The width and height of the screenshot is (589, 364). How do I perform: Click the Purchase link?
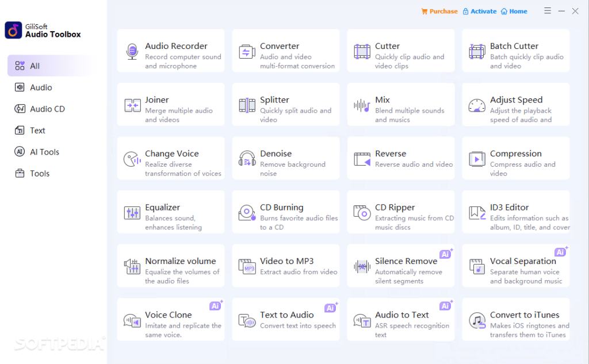[x=439, y=12]
